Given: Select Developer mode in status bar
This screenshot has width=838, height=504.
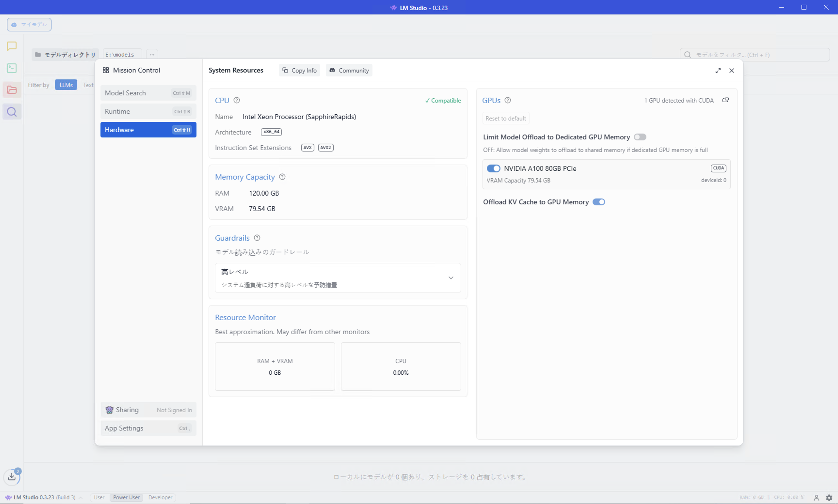Looking at the screenshot, I should coord(160,497).
